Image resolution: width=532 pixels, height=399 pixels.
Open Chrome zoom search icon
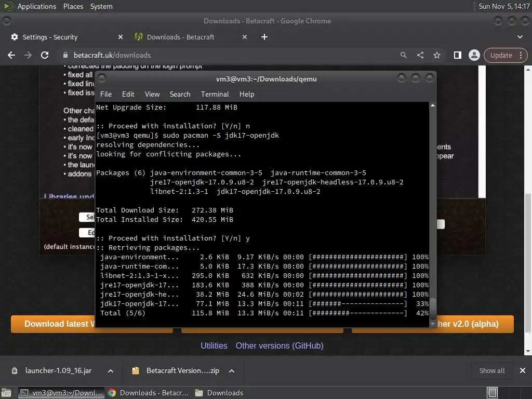click(x=403, y=55)
